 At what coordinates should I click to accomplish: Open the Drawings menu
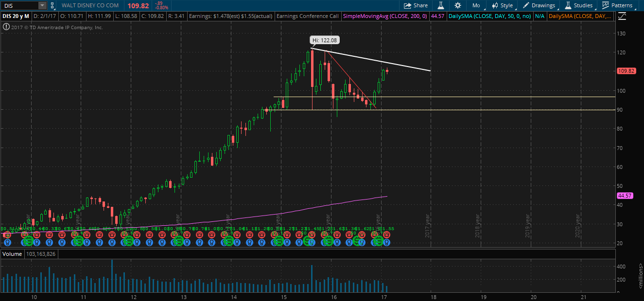click(x=539, y=5)
